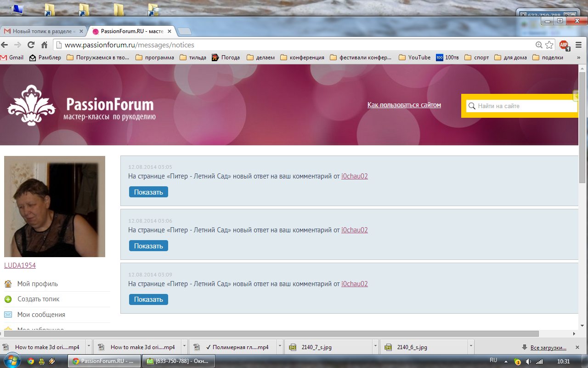Click the envelope icon for Мои сообщения
This screenshot has width=588, height=368.
[x=8, y=315]
